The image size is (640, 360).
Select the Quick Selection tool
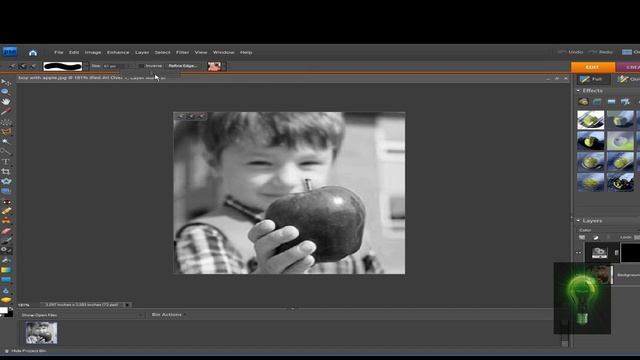click(x=6, y=151)
